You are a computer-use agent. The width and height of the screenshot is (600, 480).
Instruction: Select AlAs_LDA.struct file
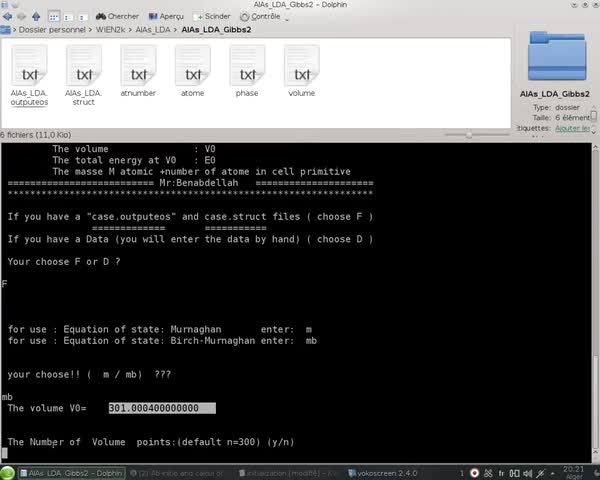pyautogui.click(x=83, y=75)
